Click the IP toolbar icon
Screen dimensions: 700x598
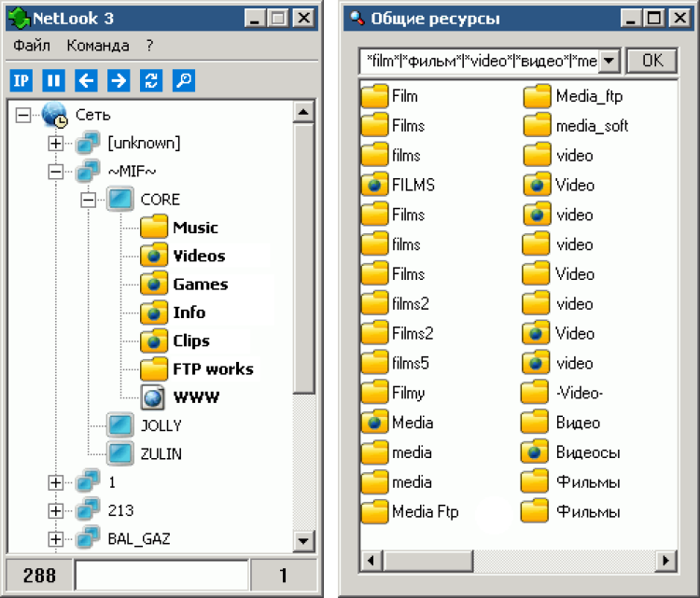[21, 80]
